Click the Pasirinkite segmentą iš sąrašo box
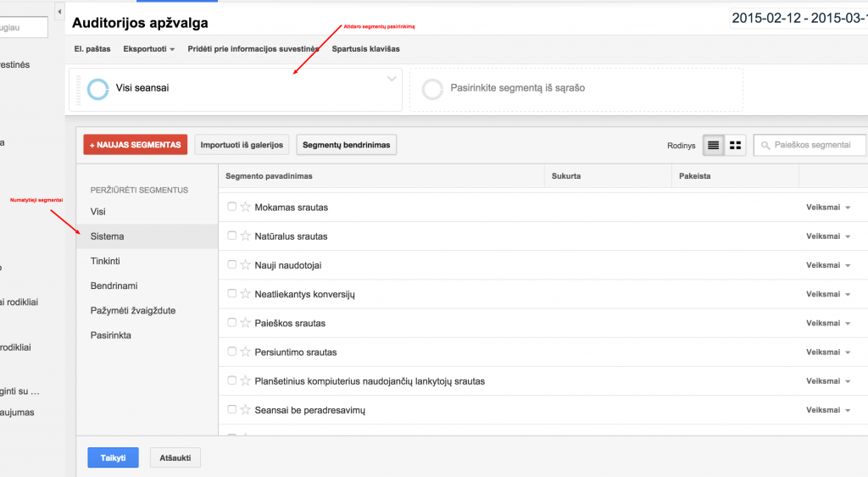Viewport: 868px width, 477px height. (x=576, y=90)
